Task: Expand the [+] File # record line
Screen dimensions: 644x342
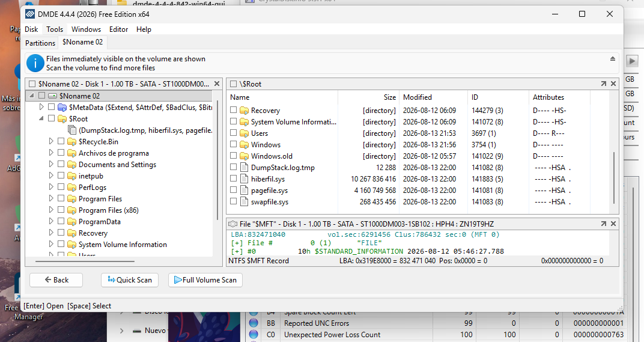Action: point(237,243)
